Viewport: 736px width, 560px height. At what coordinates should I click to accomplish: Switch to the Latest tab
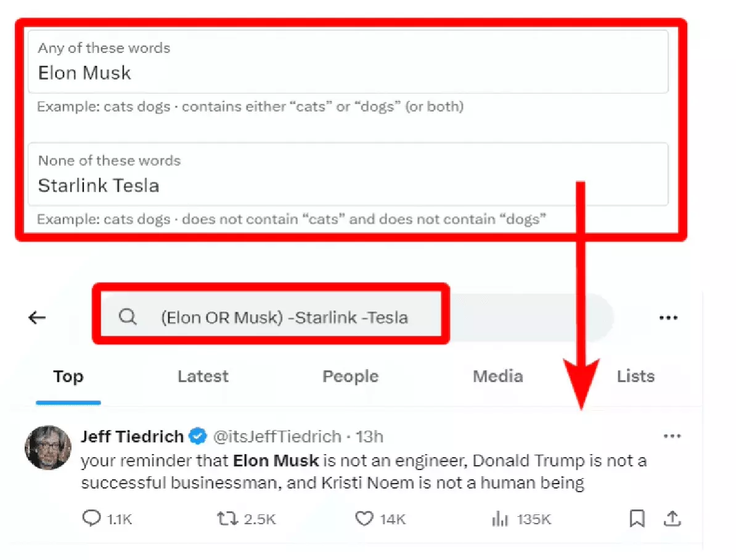click(203, 376)
